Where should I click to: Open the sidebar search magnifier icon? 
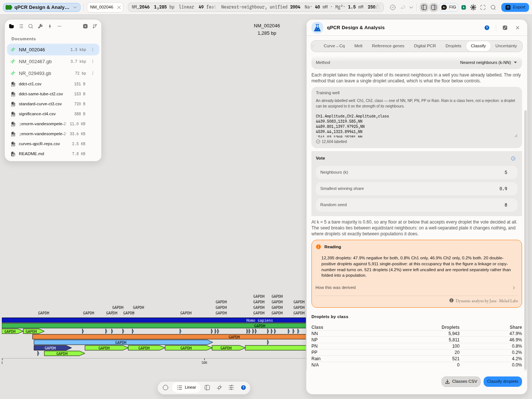point(31,26)
